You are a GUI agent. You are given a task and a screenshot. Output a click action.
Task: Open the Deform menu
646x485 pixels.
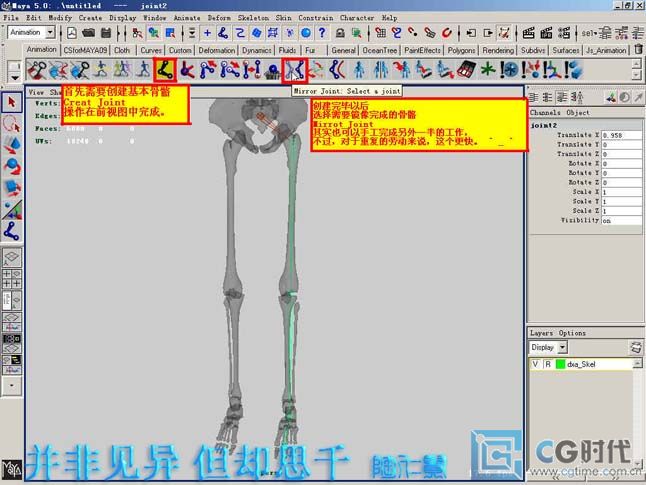219,18
